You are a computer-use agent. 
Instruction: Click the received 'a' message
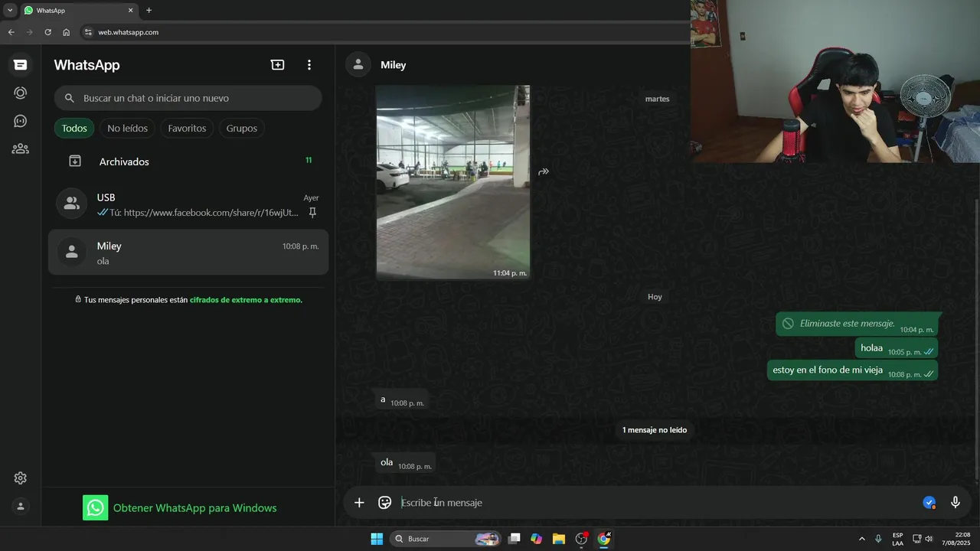(402, 400)
